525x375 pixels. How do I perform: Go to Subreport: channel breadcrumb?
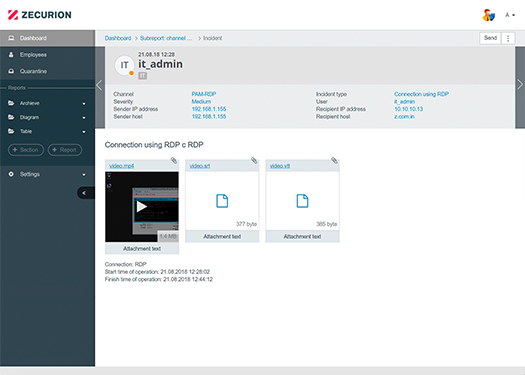point(166,38)
